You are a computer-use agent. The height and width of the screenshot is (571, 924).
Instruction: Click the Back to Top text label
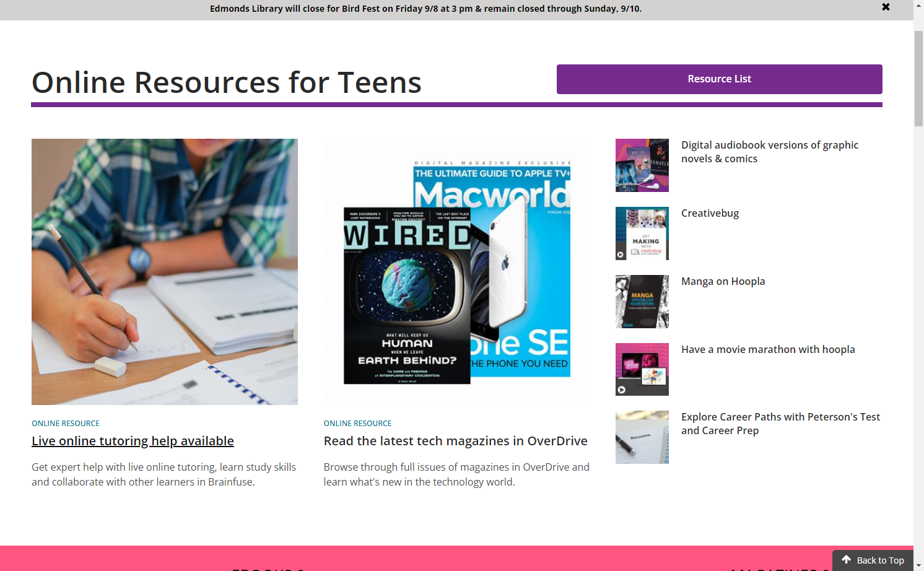click(880, 560)
